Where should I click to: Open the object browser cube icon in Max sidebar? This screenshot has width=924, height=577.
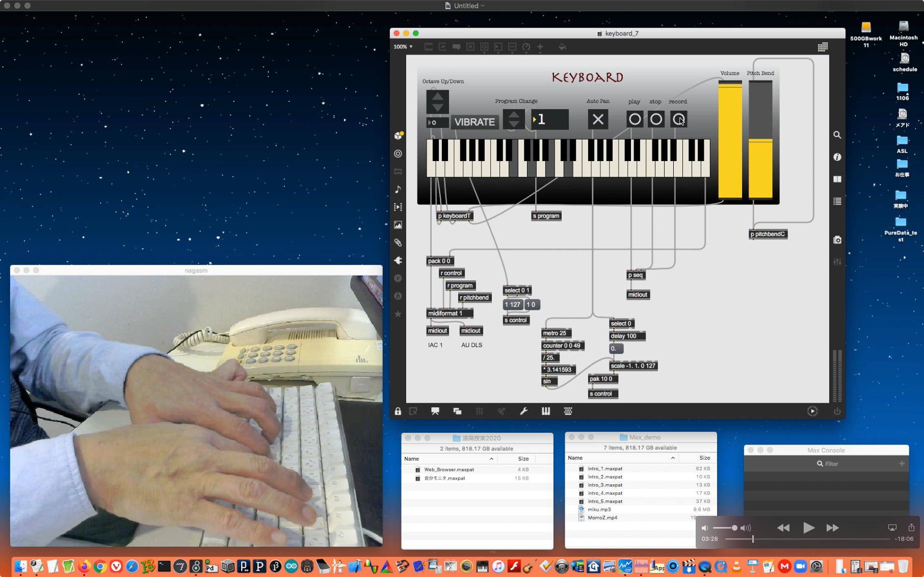coord(399,136)
